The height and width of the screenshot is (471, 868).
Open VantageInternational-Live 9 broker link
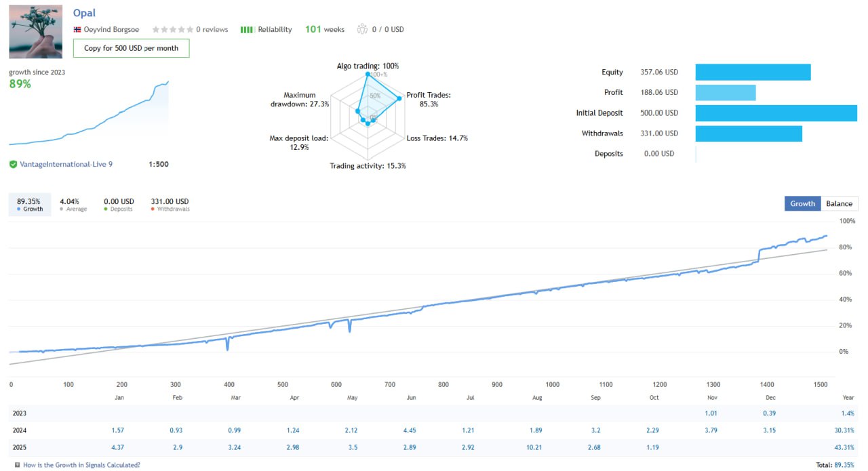pos(66,164)
